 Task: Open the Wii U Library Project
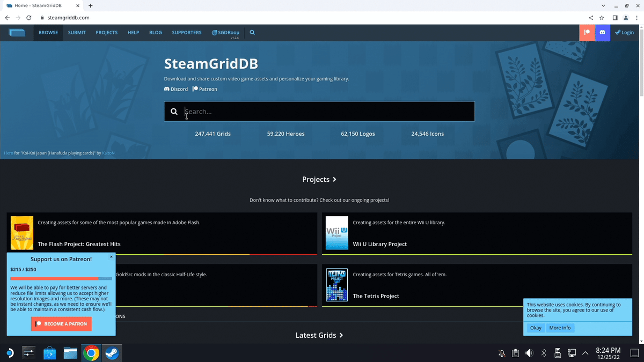[380, 244]
